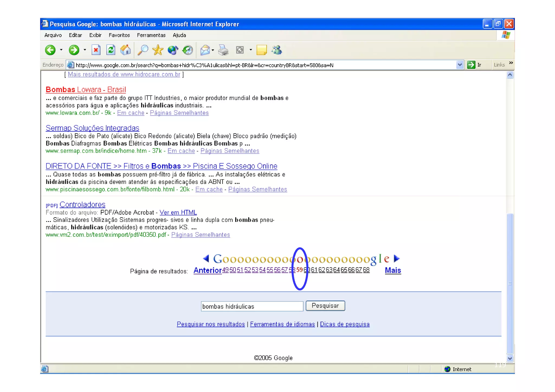Open the Ferramentas menu
The image size is (555, 392).
pos(151,35)
